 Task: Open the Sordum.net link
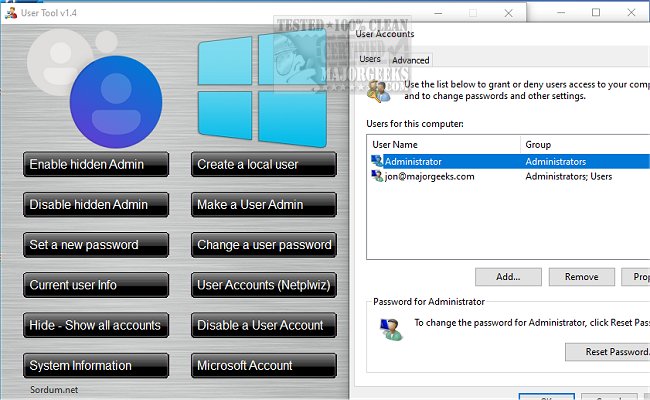click(54, 390)
